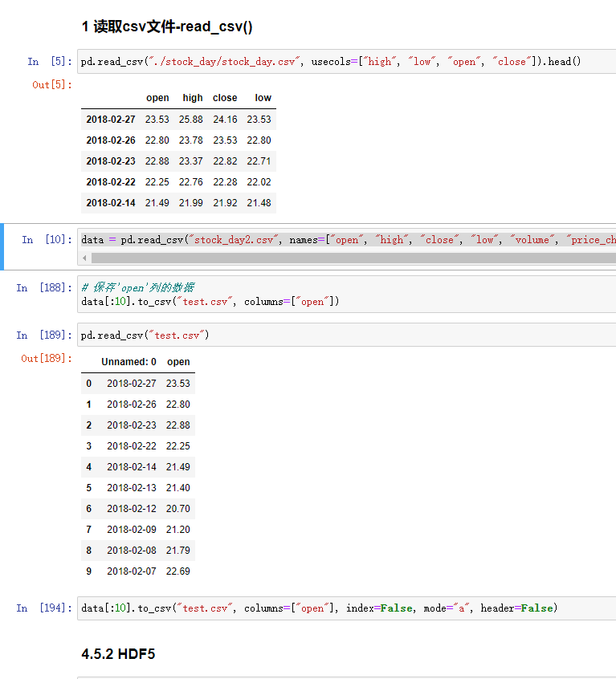The height and width of the screenshot is (679, 616).
Task: Click bold row index 2018-02-14 in Out[5]
Action: coord(111,203)
